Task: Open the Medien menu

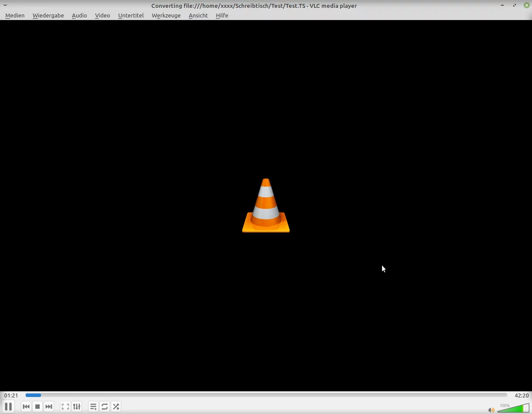Action: [x=15, y=15]
